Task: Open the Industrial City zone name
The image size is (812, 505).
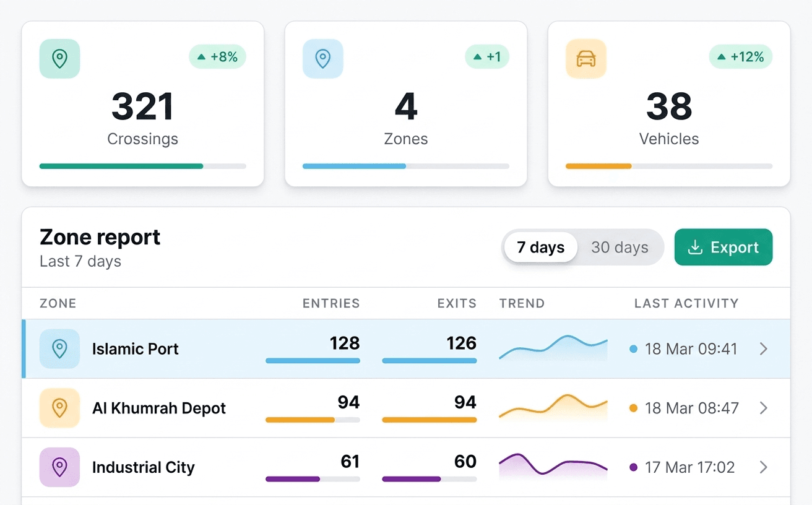Action: tap(144, 467)
